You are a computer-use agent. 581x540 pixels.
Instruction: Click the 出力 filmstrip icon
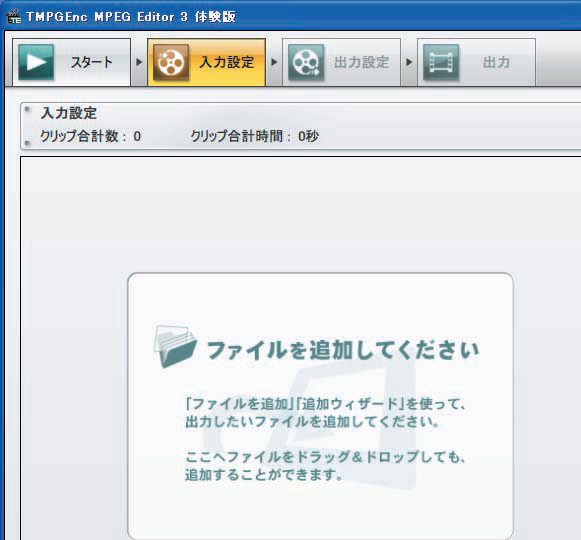(441, 62)
